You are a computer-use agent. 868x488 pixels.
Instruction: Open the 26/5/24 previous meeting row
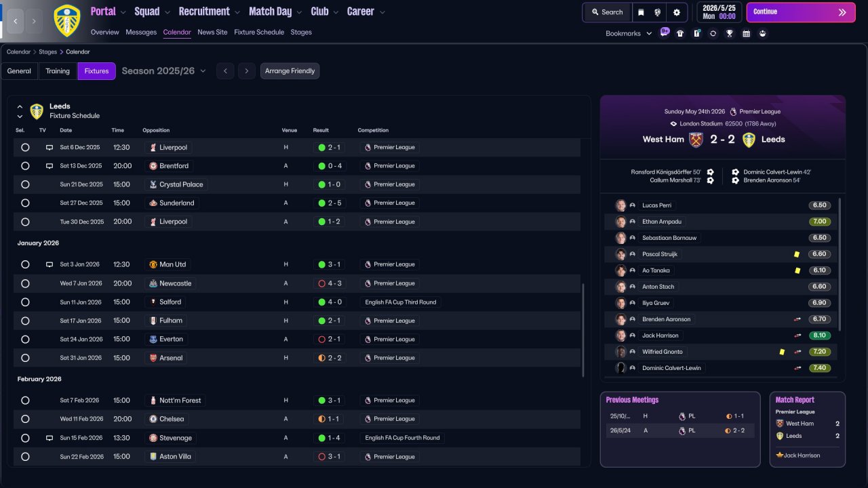point(680,430)
